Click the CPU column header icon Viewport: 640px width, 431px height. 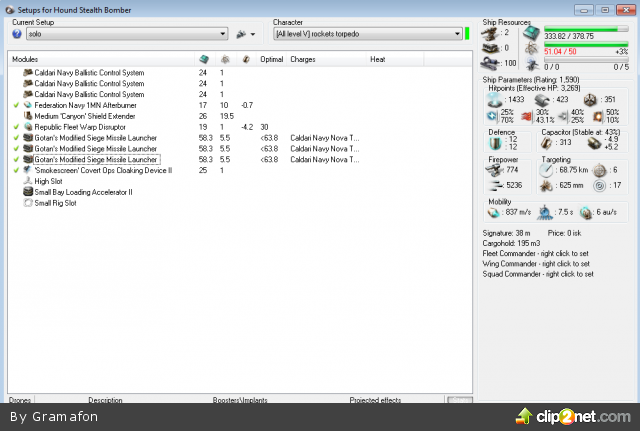click(204, 59)
